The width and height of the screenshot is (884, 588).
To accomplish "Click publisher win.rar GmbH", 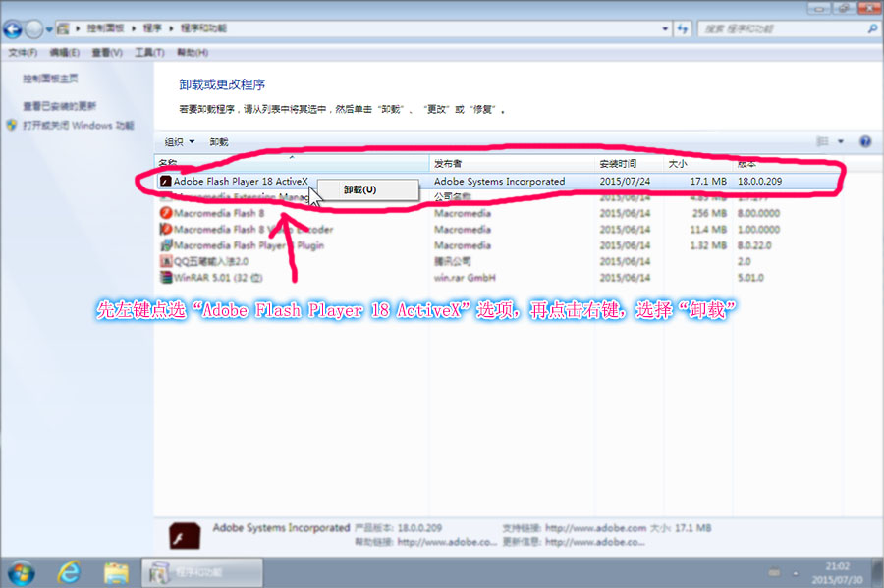I will point(465,278).
